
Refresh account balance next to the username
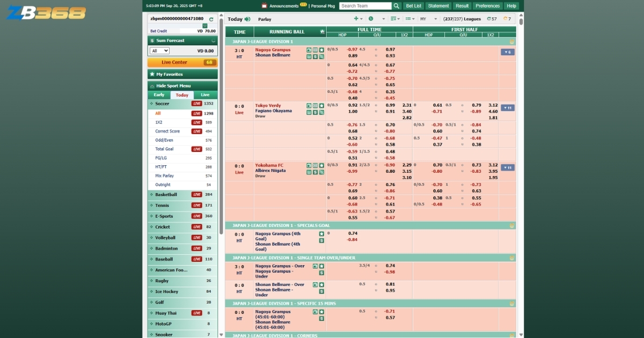[211, 19]
